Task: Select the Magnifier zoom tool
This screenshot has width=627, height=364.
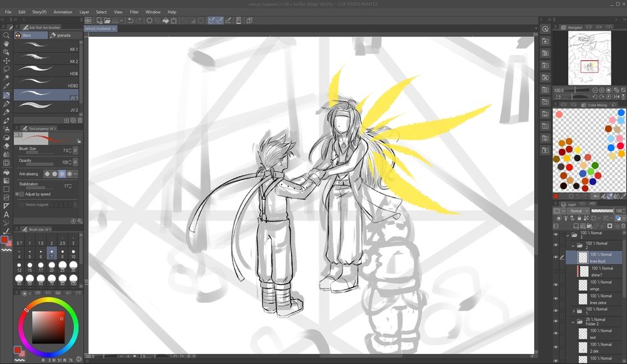Action: point(6,35)
